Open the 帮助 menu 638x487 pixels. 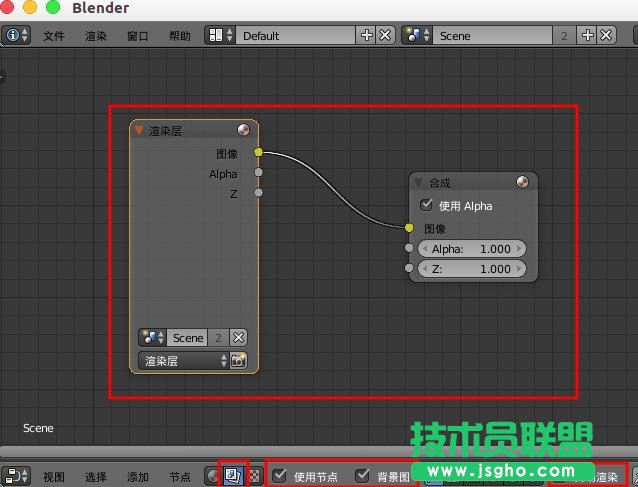point(179,36)
